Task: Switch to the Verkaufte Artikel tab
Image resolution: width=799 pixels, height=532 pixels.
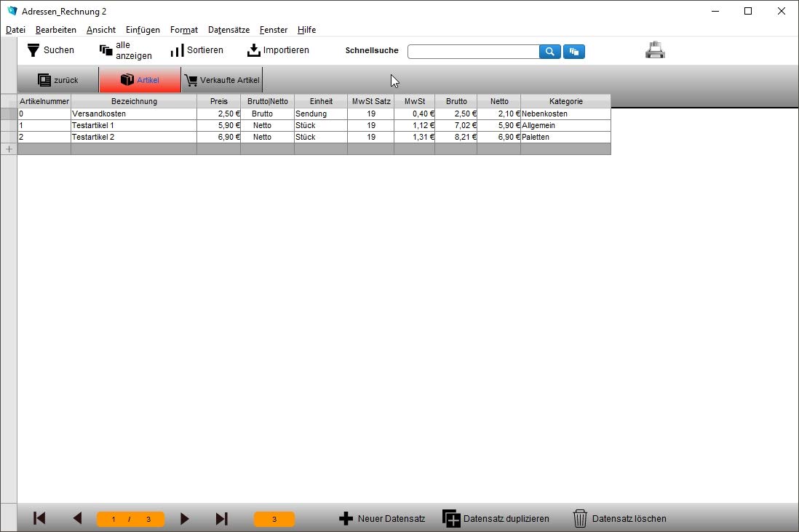Action: tap(222, 80)
